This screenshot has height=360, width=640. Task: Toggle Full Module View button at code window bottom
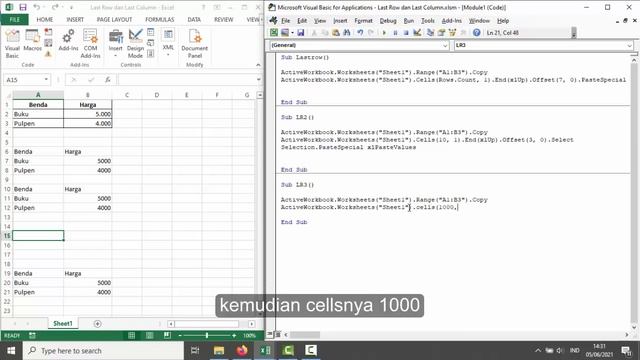(278, 334)
